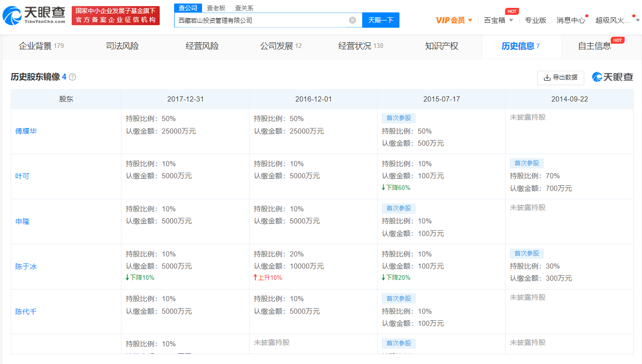The height and width of the screenshot is (364, 642).
Task: Open shareholder 陈于冰 profile link
Action: 26,267
